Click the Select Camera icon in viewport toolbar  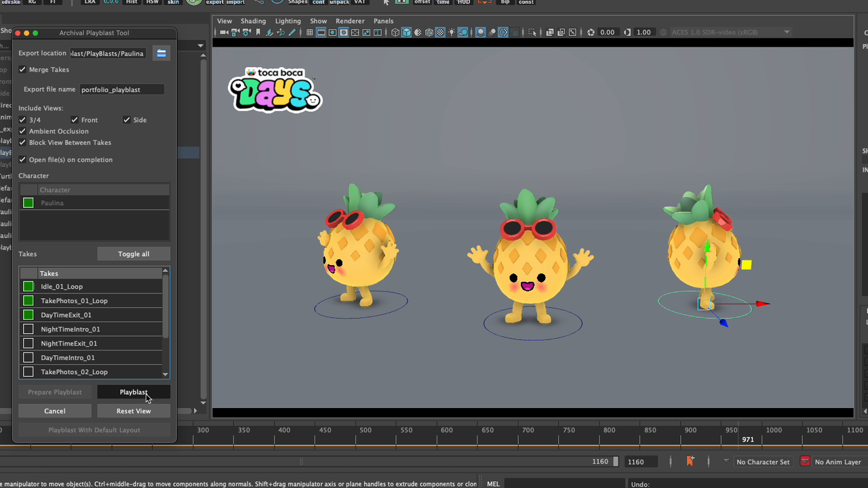coord(224,32)
